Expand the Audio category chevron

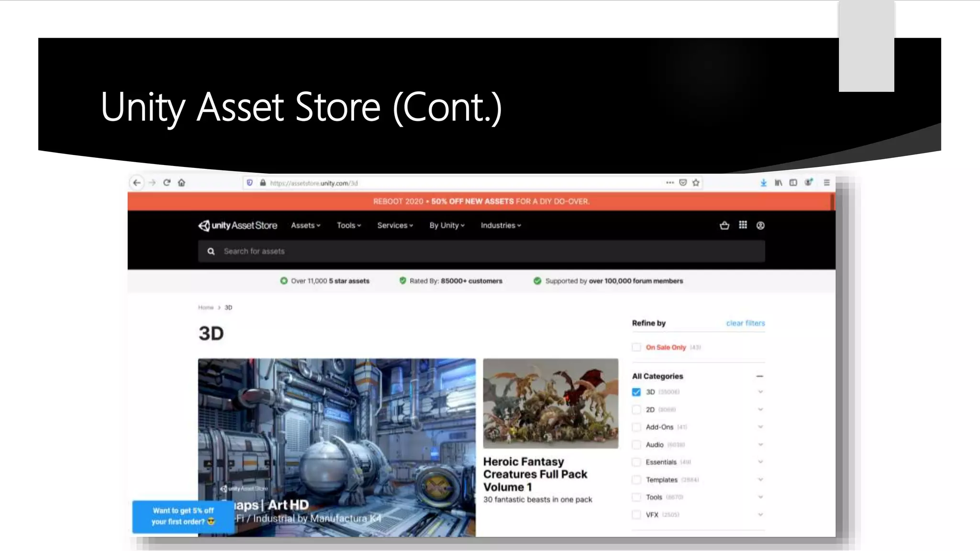[x=760, y=445]
